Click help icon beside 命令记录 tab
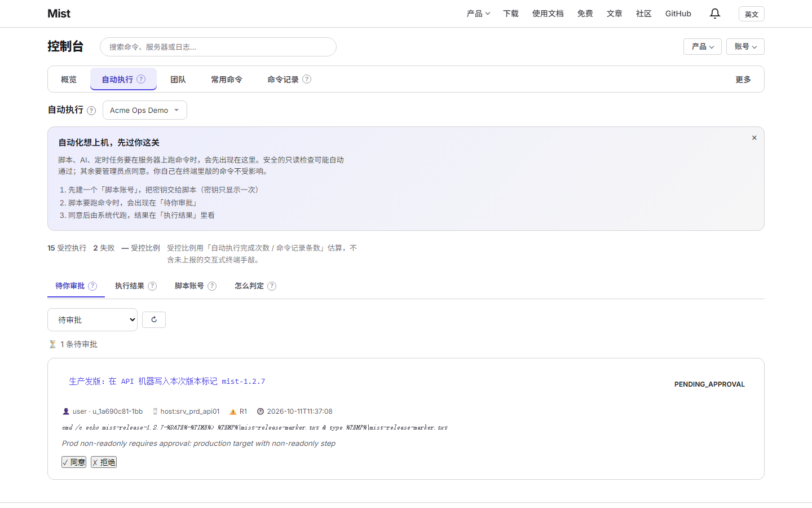Screen dimensions: 812x508 307,79
